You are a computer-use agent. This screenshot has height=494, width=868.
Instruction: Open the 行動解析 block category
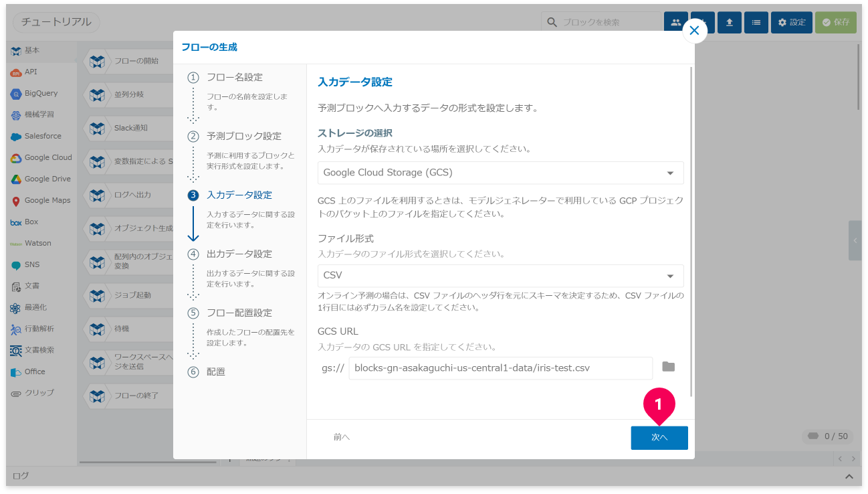click(41, 329)
